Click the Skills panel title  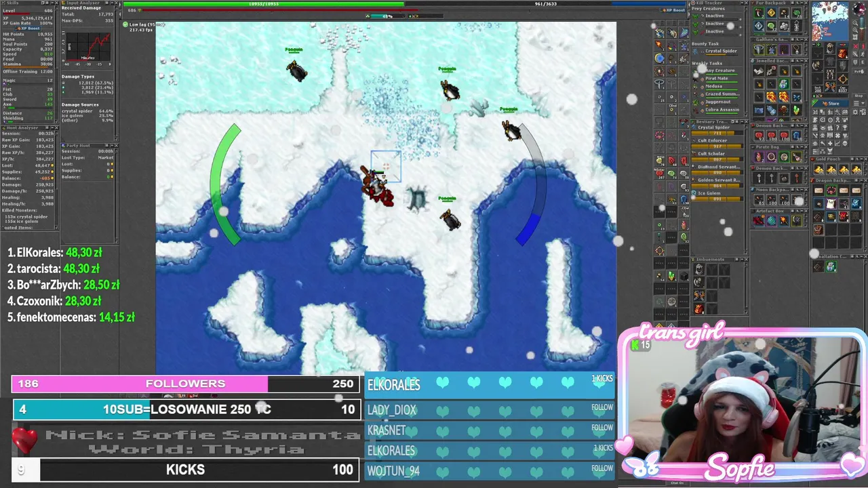[13, 3]
